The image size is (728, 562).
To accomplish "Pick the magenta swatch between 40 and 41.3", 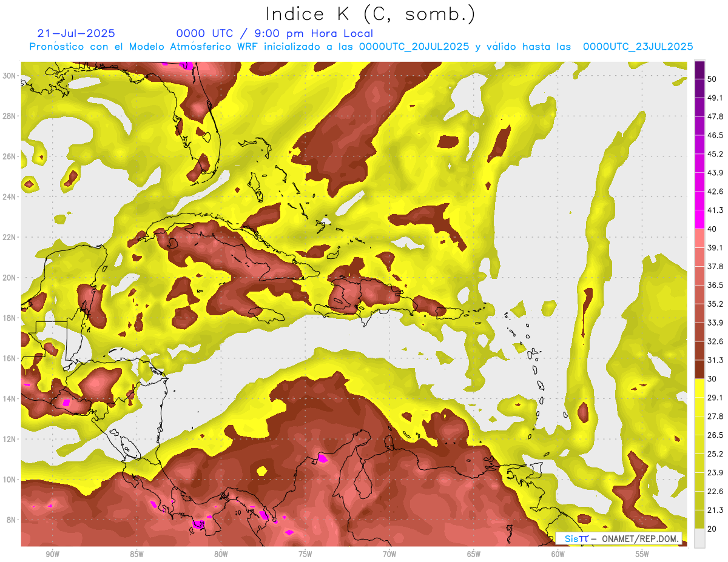I will (x=699, y=219).
